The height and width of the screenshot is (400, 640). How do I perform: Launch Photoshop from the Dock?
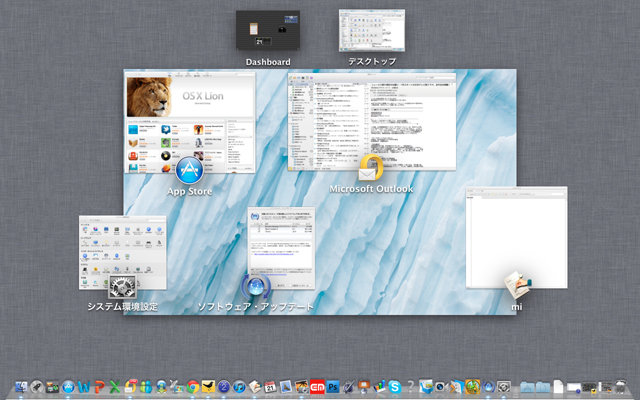(x=333, y=387)
